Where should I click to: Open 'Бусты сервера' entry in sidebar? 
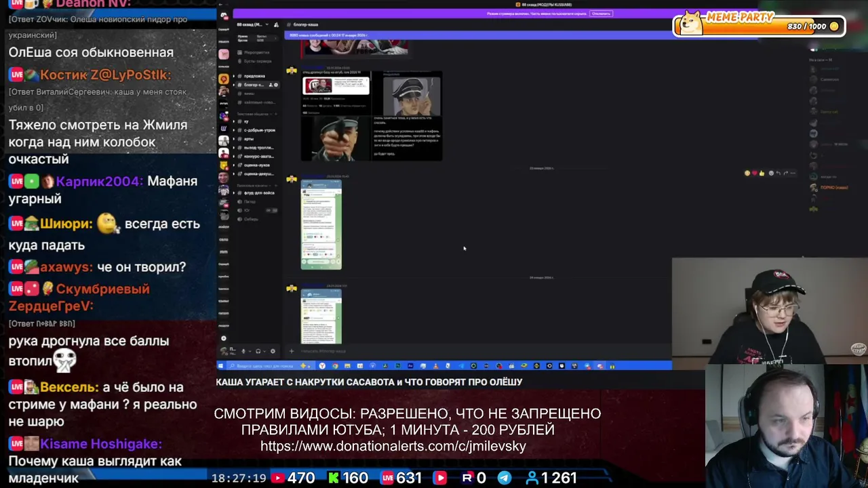(x=254, y=61)
